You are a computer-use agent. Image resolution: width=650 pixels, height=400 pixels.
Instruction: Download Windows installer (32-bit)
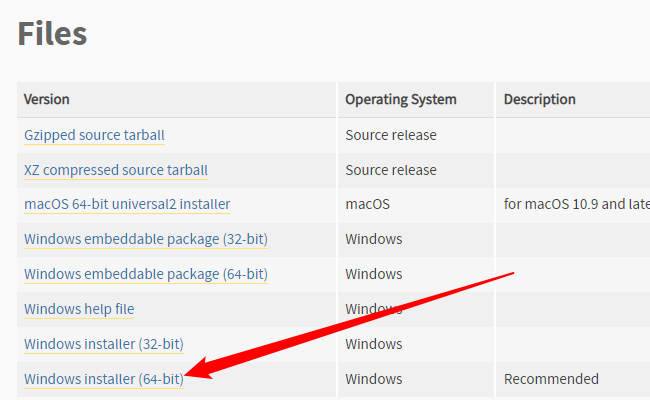click(x=103, y=344)
